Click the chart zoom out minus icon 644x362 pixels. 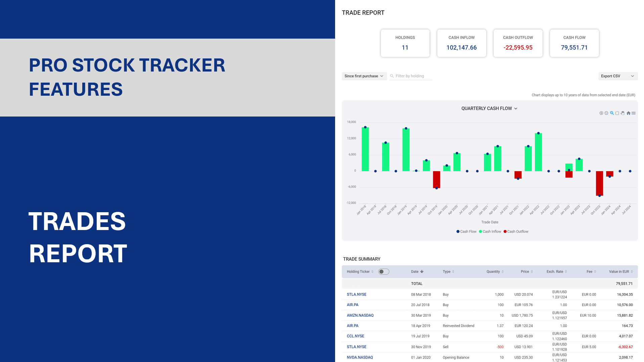point(606,113)
